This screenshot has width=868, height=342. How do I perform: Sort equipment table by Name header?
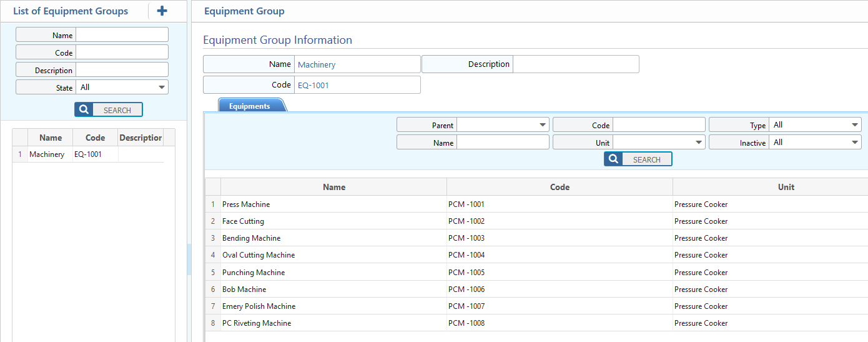pos(334,187)
